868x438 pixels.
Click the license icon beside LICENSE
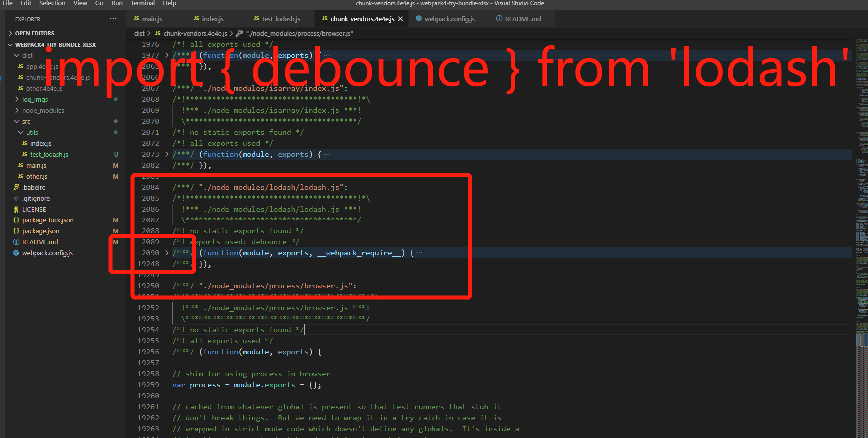(x=16, y=209)
